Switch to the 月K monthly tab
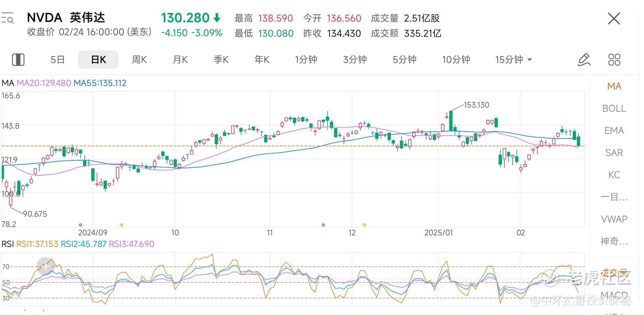Image resolution: width=644 pixels, height=315 pixels. tap(180, 60)
